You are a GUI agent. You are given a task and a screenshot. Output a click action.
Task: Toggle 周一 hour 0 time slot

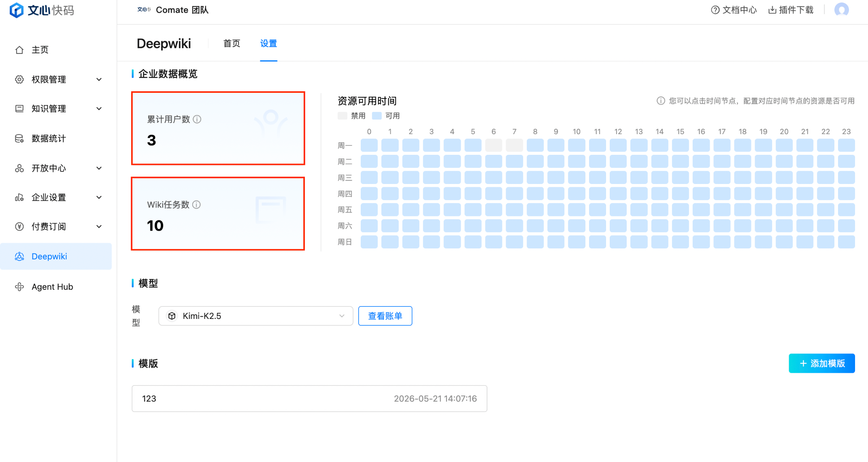[x=369, y=145]
